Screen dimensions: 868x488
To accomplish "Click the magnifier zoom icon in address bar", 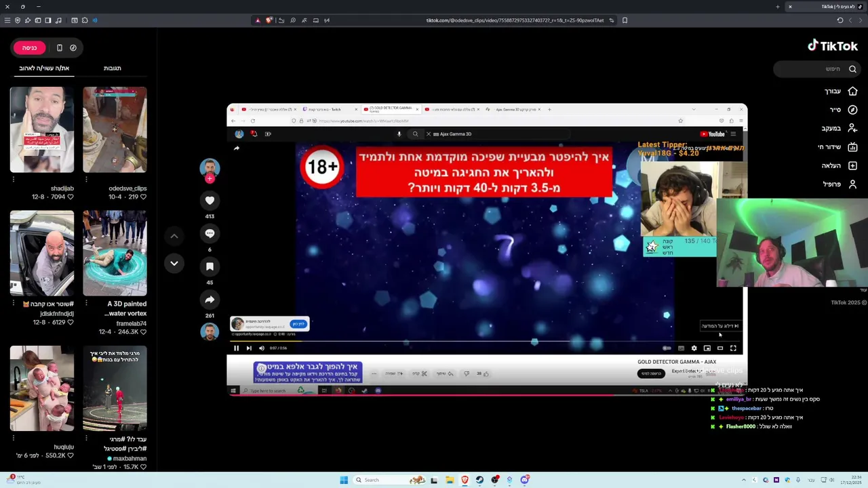I will (293, 20).
